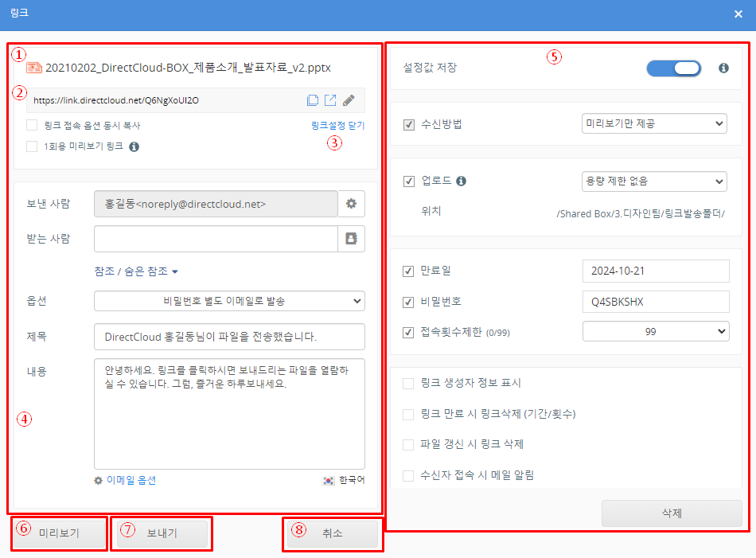Check 링크 접속 옵션 동시 복사 checkbox

point(32,125)
